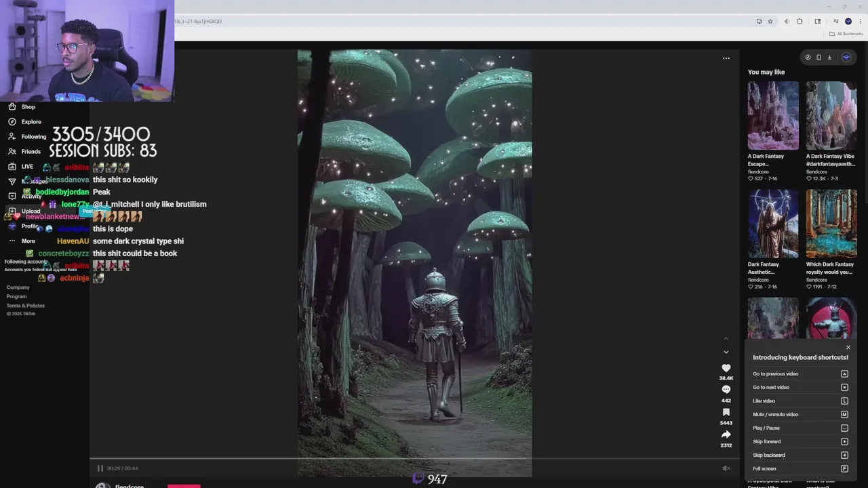
Task: Click the 'Go to previous video' shortcut text
Action: tap(775, 373)
